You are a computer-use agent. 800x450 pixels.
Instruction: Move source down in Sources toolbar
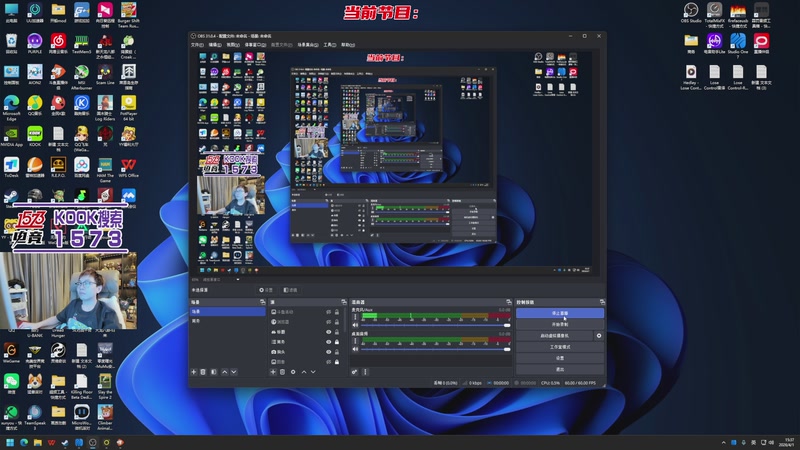(x=313, y=372)
